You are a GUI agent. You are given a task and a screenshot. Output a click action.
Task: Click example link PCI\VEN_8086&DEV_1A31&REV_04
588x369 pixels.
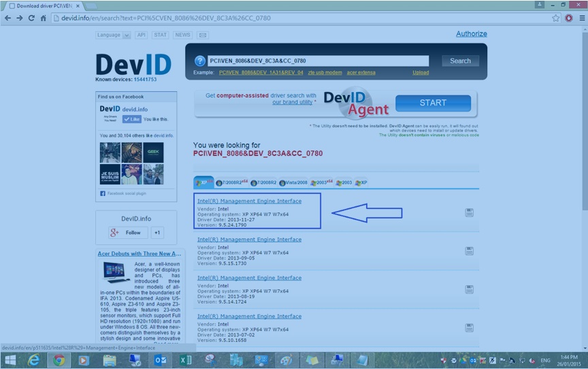261,72
